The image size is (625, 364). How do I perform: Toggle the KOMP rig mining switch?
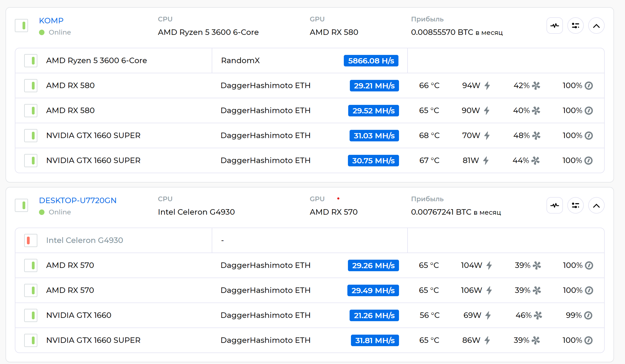coord(21,26)
